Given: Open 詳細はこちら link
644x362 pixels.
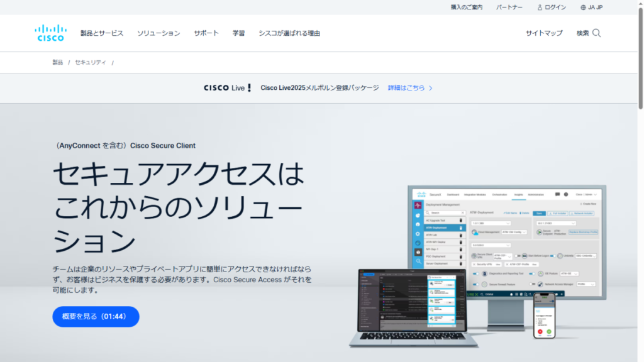Looking at the screenshot, I should [x=406, y=88].
